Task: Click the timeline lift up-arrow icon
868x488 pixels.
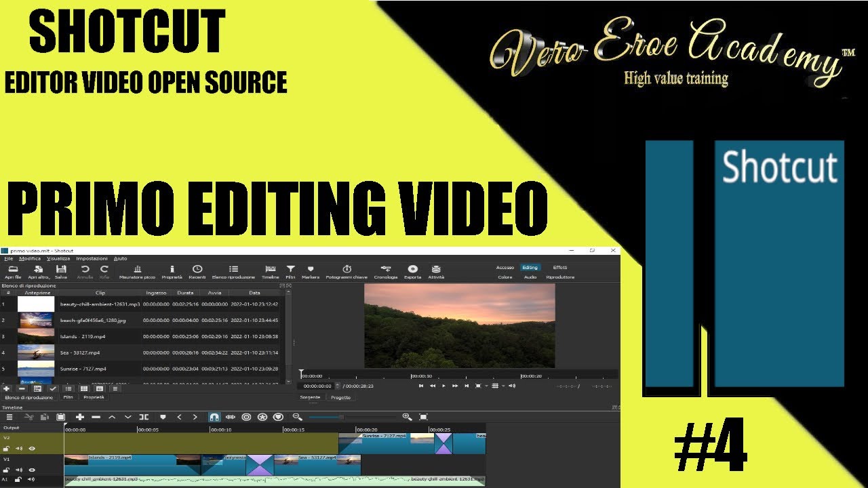Action: (112, 417)
